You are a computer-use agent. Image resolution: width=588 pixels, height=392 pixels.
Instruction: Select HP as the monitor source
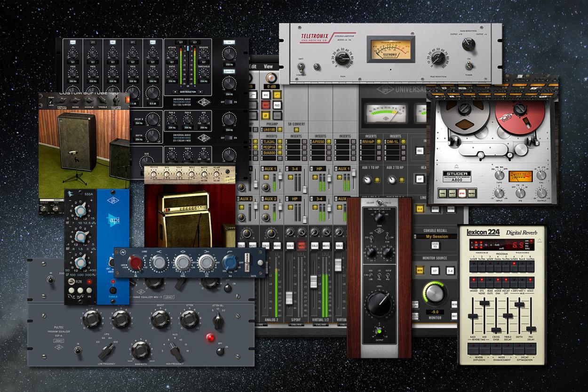click(x=435, y=271)
